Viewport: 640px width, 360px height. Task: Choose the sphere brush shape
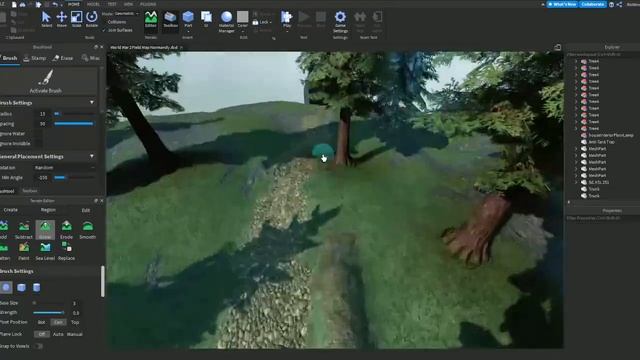pyautogui.click(x=6, y=287)
